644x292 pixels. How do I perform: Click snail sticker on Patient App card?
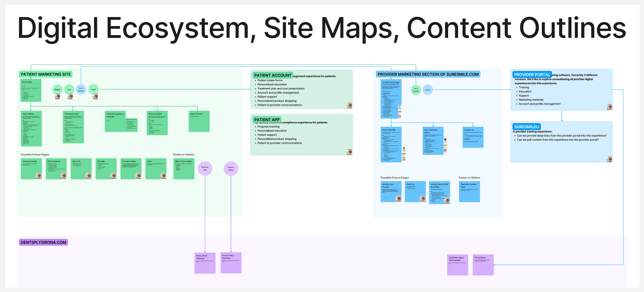pos(349,152)
